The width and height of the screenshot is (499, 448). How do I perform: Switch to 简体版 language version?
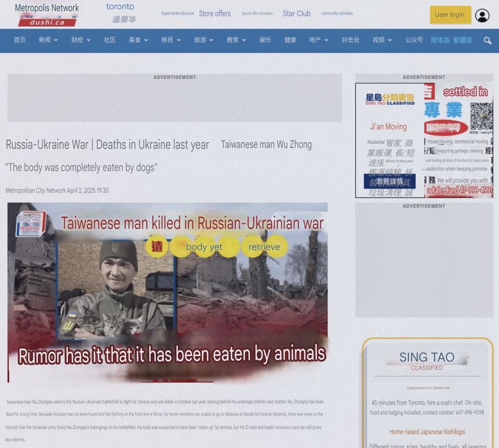click(x=440, y=40)
